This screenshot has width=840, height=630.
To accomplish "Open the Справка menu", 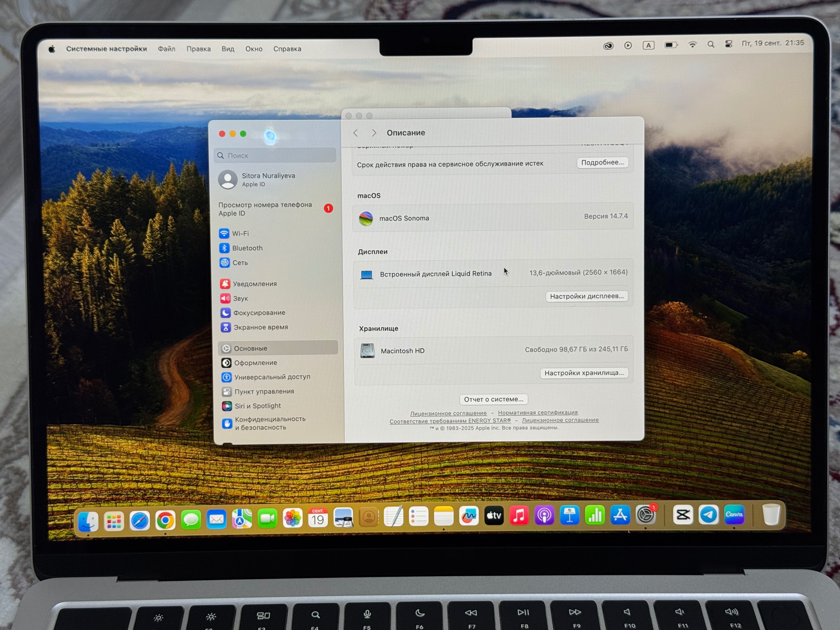I will pyautogui.click(x=287, y=49).
